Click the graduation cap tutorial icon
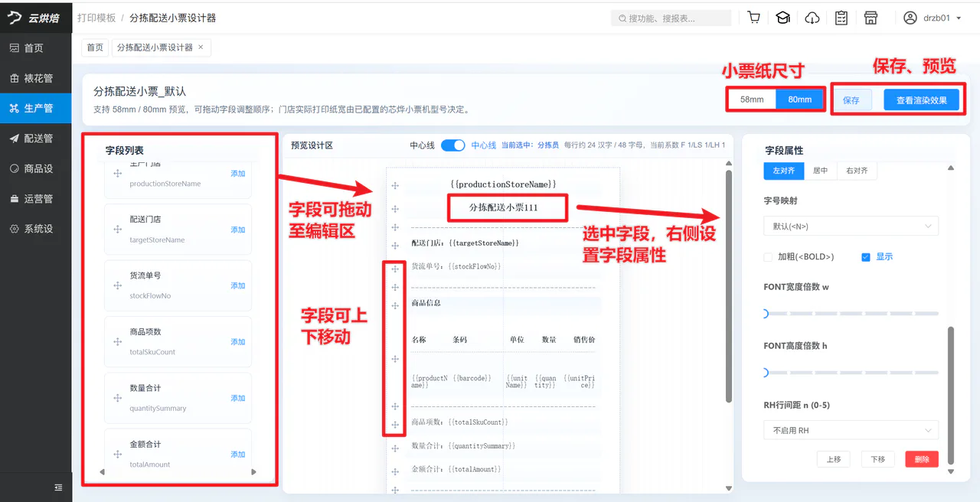The height and width of the screenshot is (502, 980). (782, 18)
